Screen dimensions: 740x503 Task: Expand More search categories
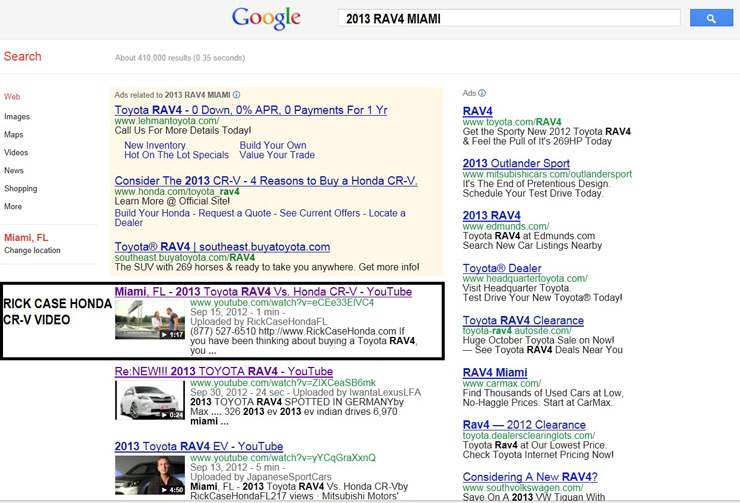click(x=13, y=206)
